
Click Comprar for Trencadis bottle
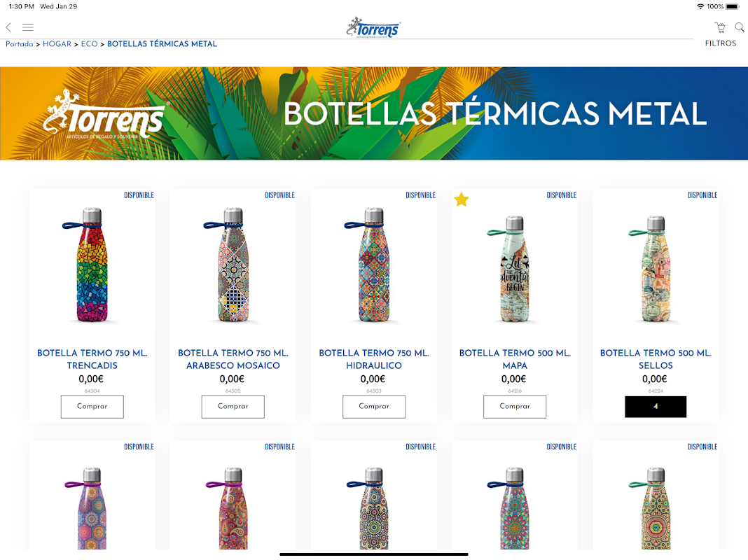pyautogui.click(x=92, y=407)
